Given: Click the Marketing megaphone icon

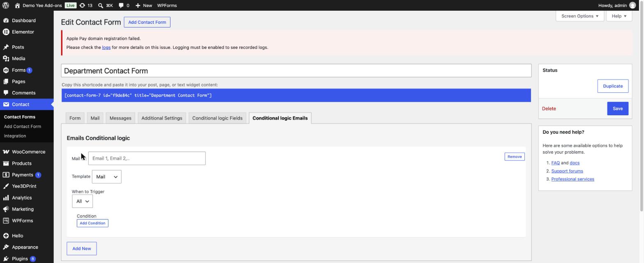Looking at the screenshot, I should (x=6, y=209).
